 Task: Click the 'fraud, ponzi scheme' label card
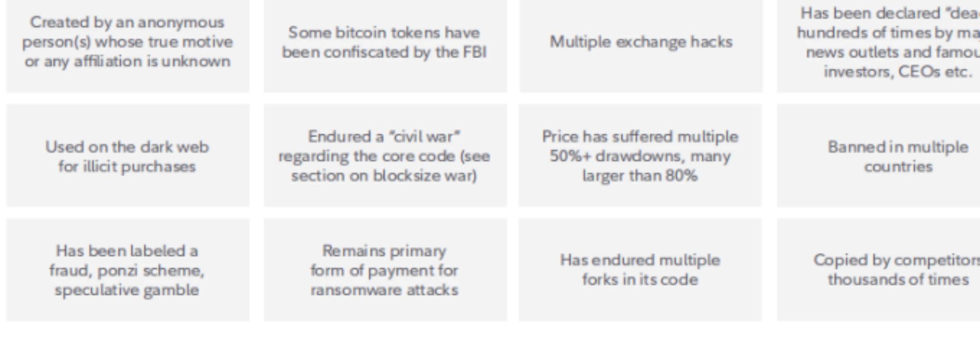[x=127, y=270]
